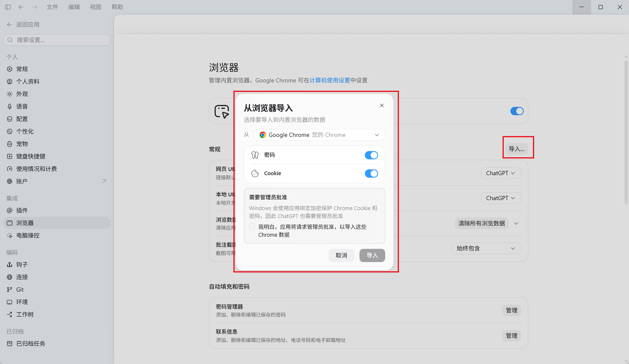The width and height of the screenshot is (629, 364).
Task: Click the Chrome logo in dropdown
Action: [x=263, y=135]
